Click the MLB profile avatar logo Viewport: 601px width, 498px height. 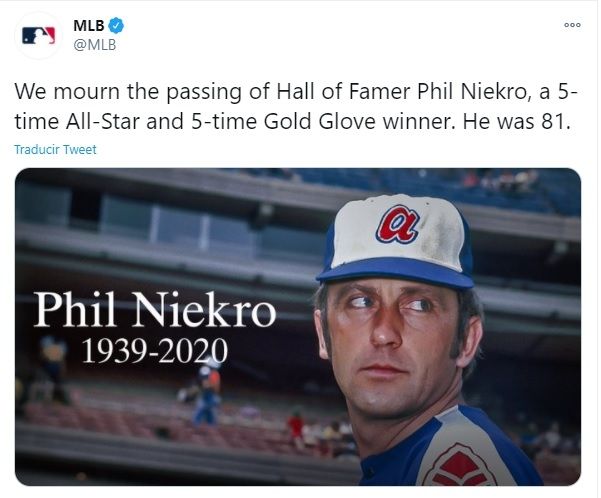tap(39, 35)
